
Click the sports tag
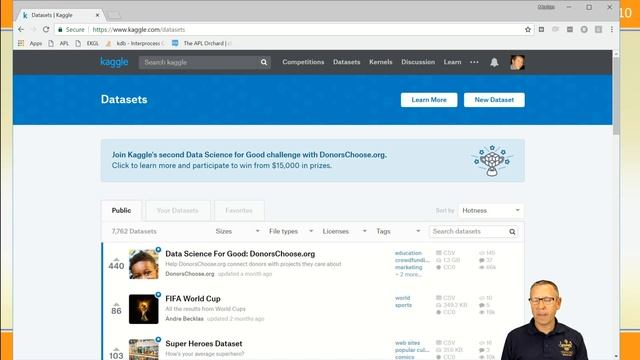[403, 305]
